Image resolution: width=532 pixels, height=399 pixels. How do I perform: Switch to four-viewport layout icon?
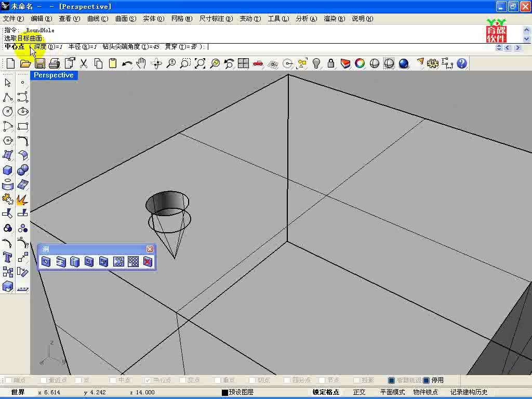pyautogui.click(x=243, y=63)
